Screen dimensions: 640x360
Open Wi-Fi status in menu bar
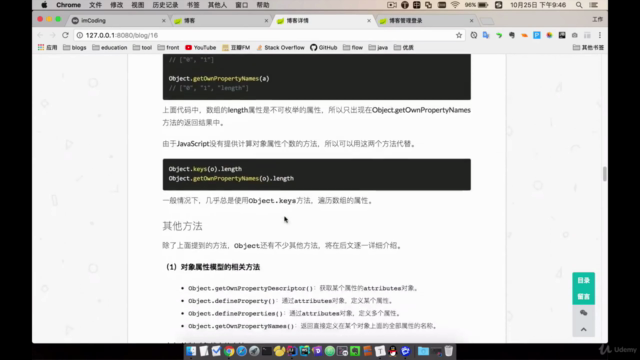[455, 5]
